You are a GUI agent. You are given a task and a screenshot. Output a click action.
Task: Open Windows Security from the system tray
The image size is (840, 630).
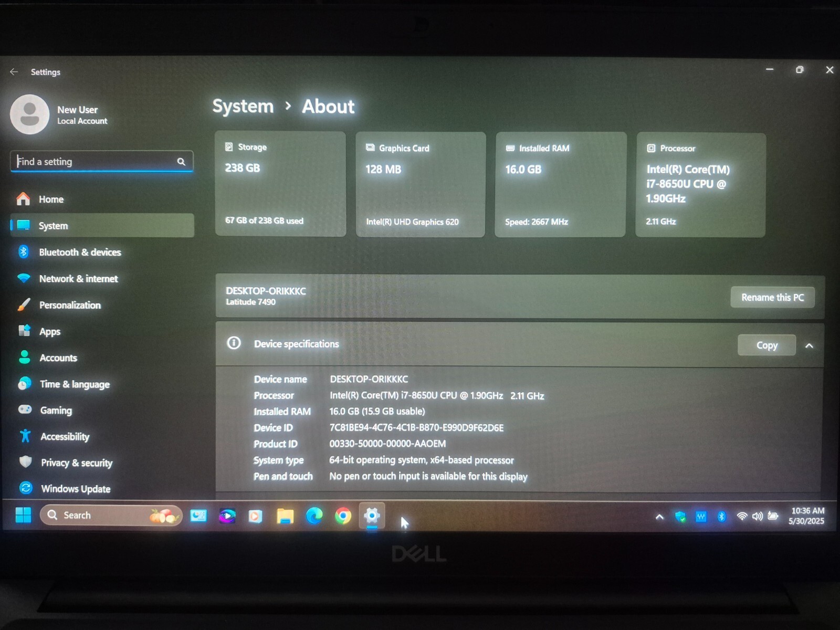click(680, 517)
